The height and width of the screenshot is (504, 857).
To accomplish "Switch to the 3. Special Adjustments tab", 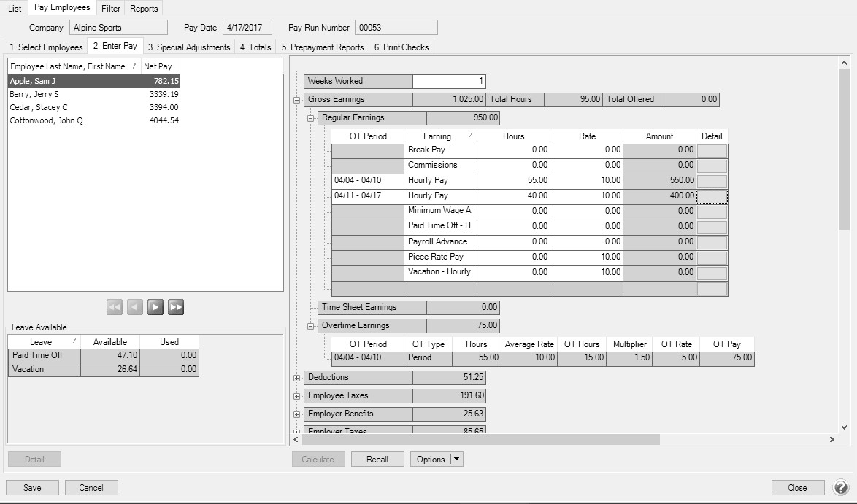I will [x=188, y=47].
